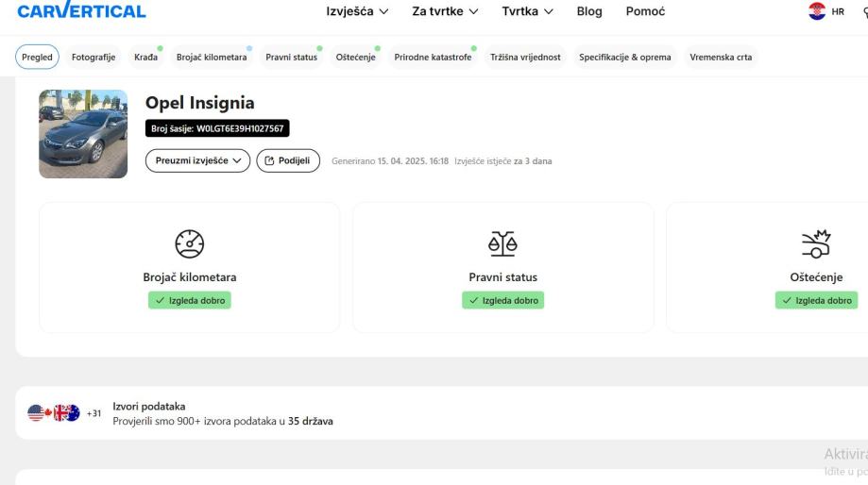The width and height of the screenshot is (868, 485).
Task: Open the Pravni status tab
Action: click(x=291, y=57)
